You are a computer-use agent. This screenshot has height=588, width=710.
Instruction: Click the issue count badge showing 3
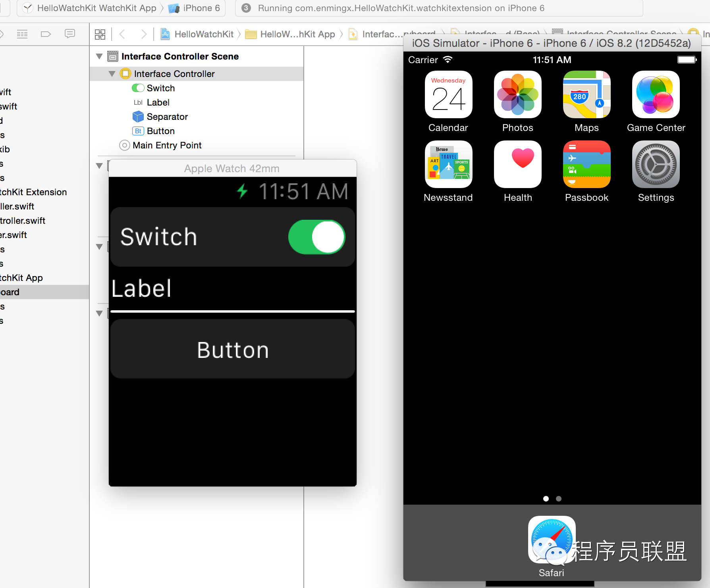[246, 8]
